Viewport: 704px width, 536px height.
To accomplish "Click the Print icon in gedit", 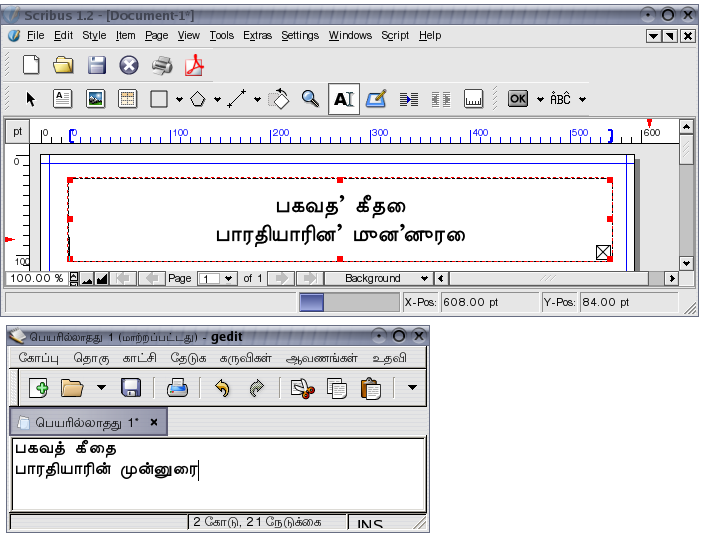I will point(177,388).
